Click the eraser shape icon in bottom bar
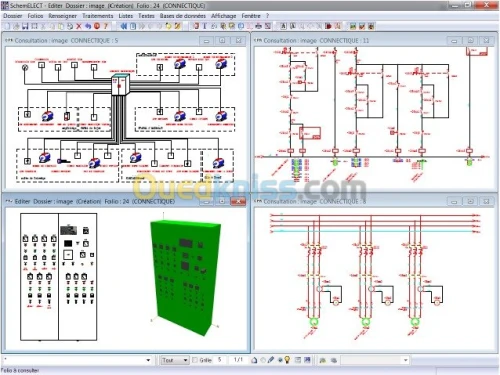The width and height of the screenshot is (500, 375). (x=254, y=360)
